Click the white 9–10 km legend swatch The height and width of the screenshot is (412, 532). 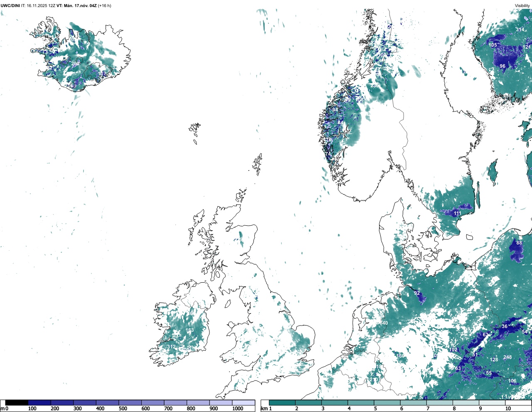coord(492,402)
